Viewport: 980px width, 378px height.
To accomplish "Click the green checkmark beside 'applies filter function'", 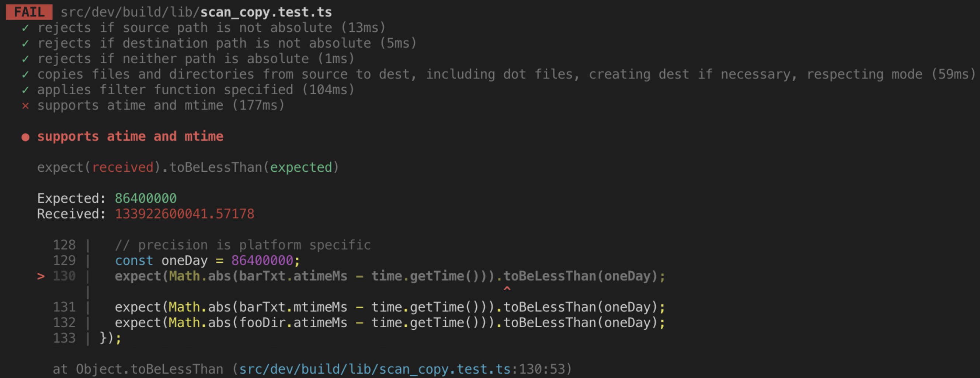I will [x=25, y=90].
